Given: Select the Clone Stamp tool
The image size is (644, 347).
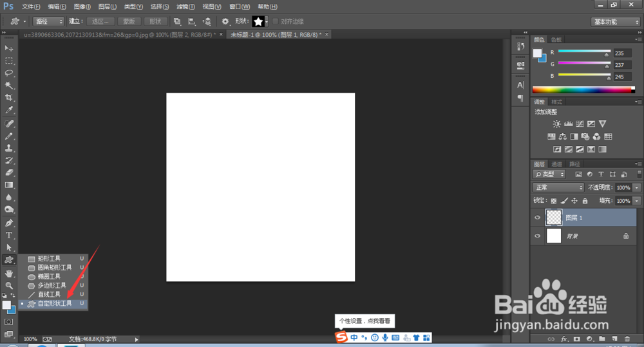Looking at the screenshot, I should point(8,148).
